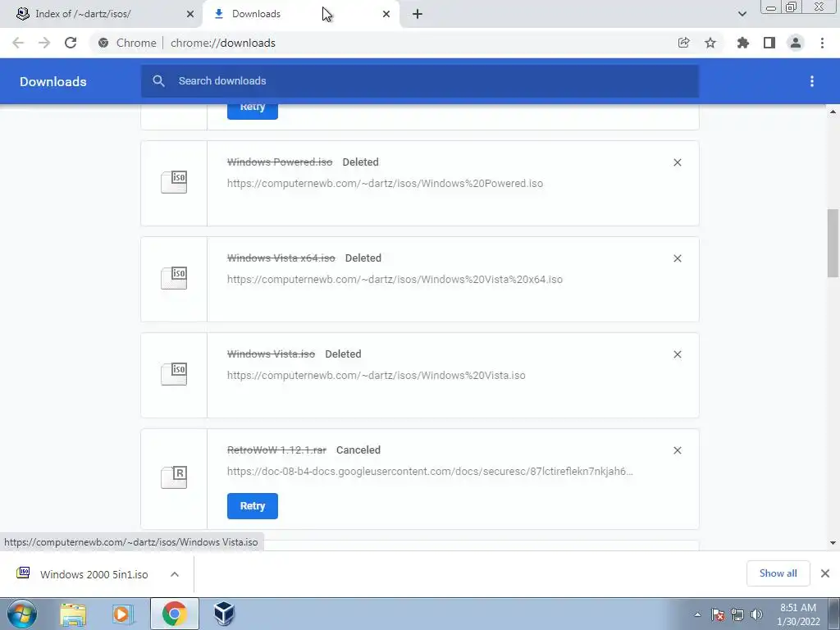Viewport: 840px width, 630px height.
Task: Open the Windows%20Vista.iso URL link
Action: coord(376,375)
